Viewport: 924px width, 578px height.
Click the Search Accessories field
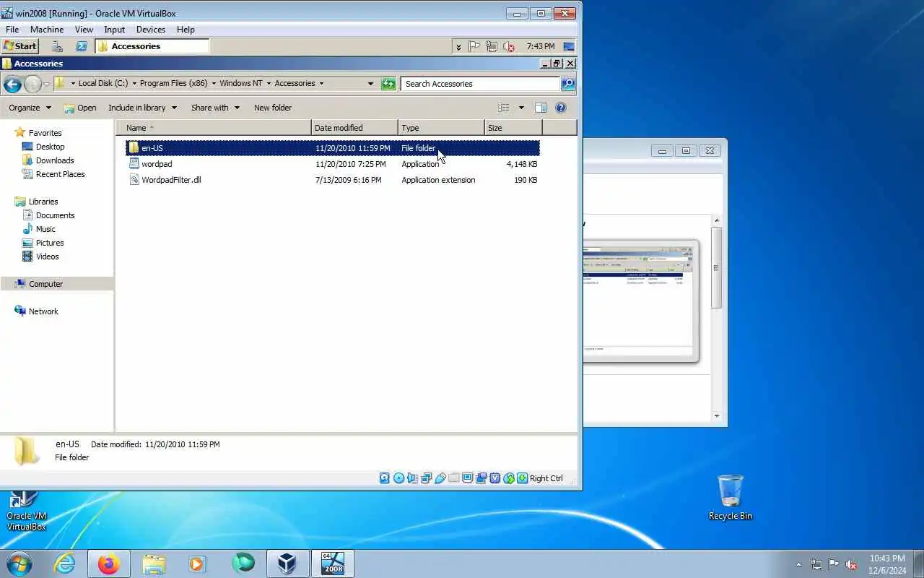point(480,84)
